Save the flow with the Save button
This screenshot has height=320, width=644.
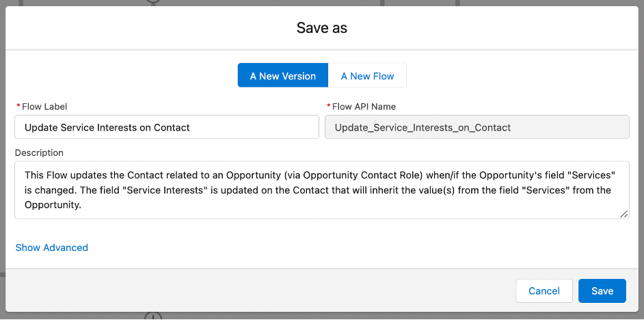point(602,291)
